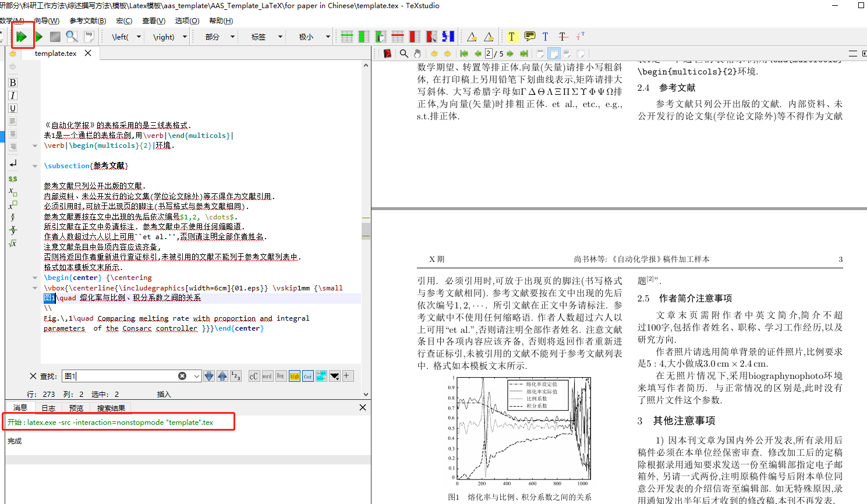Clear the search field with the x button
This screenshot has height=504, width=867.
pos(182,375)
